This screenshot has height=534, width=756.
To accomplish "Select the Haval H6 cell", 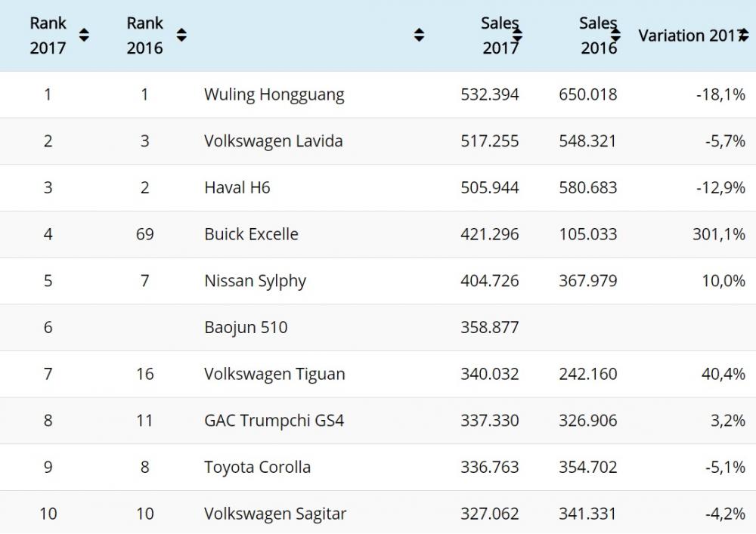I will pos(237,187).
